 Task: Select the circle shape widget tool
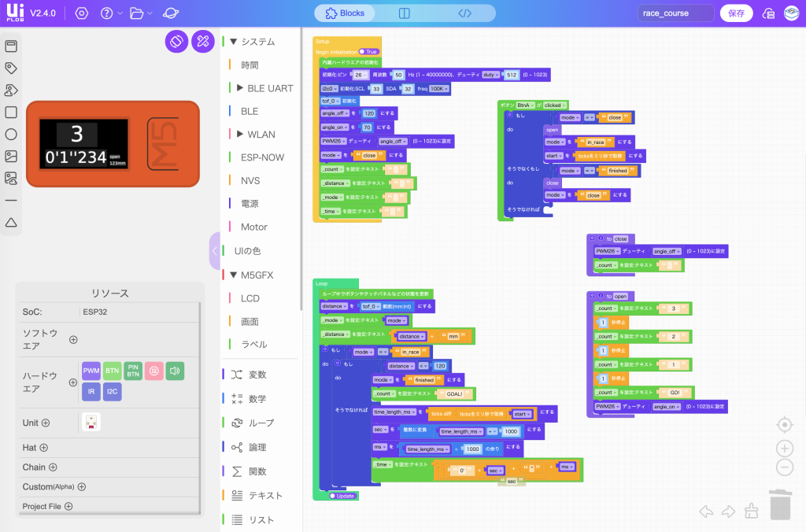[11, 135]
